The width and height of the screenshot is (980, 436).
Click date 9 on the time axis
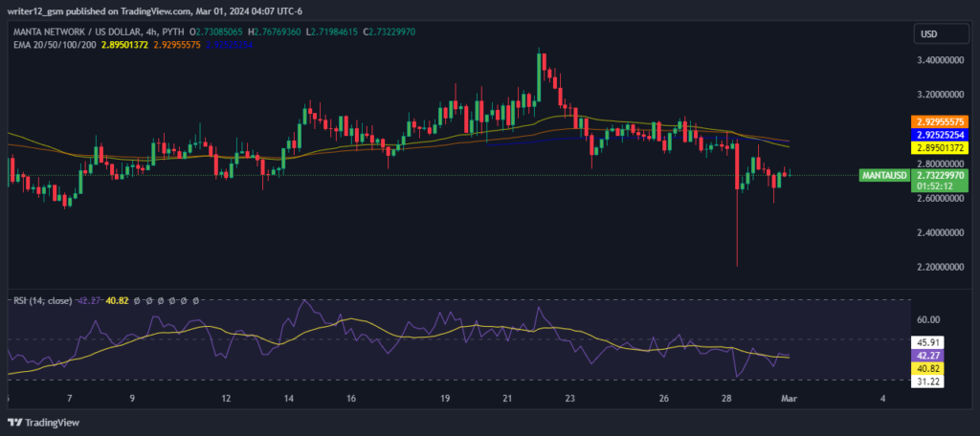pos(132,399)
